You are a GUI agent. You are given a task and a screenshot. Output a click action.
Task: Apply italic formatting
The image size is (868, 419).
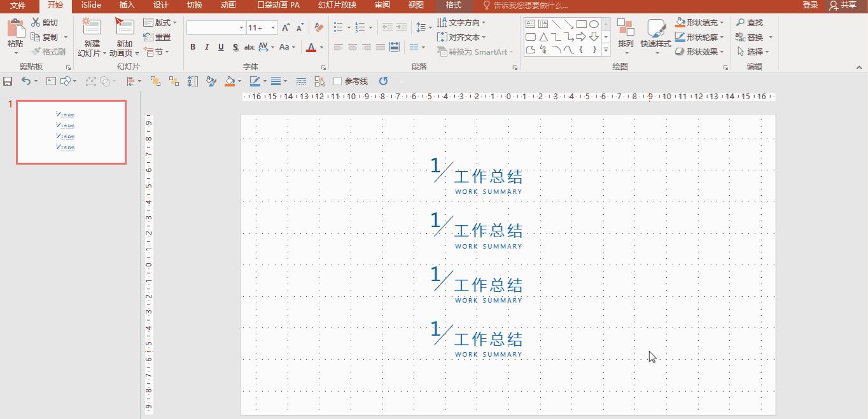click(x=206, y=47)
